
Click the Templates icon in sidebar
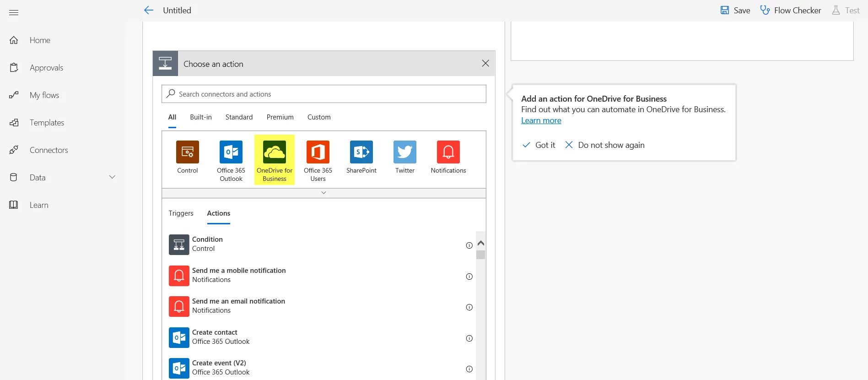14,123
